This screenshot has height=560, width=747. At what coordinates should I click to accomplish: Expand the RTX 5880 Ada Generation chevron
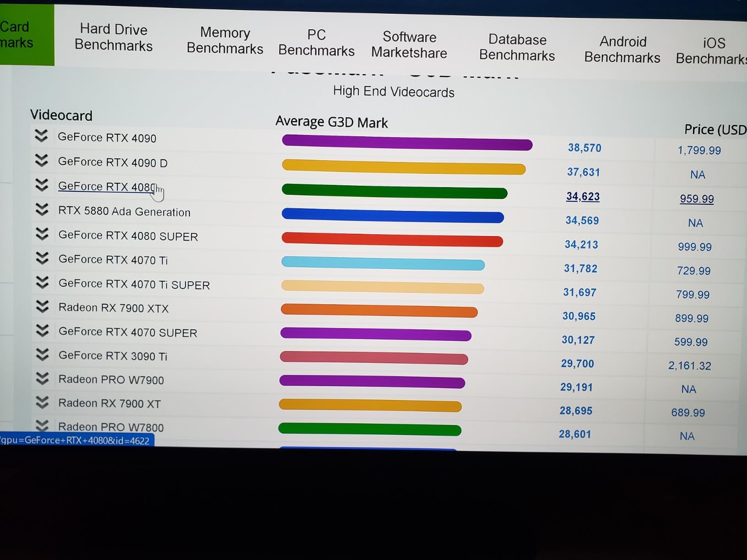pos(42,210)
